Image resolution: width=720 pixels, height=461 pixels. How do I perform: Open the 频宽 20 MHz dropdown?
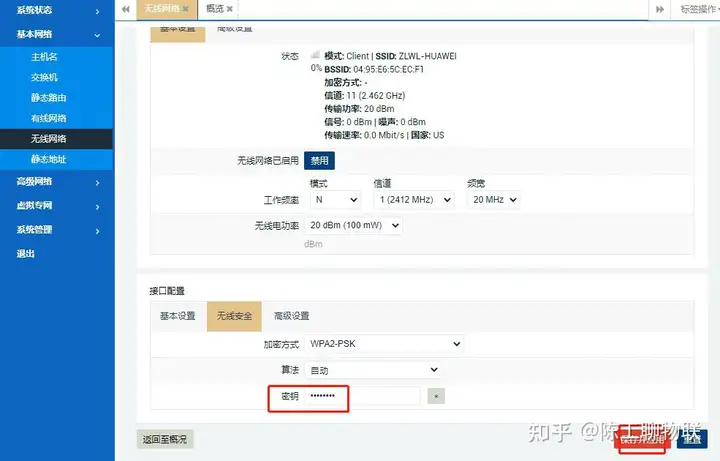(x=494, y=200)
